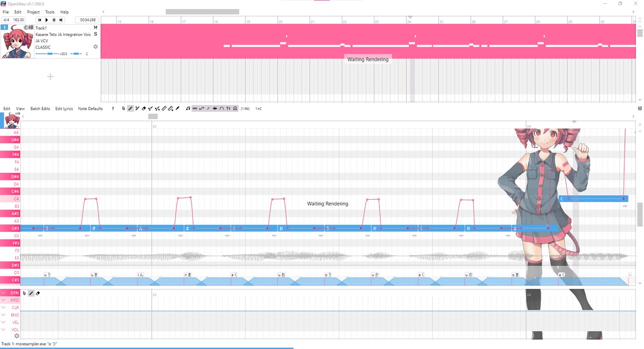
Task: Toggle waveform display button
Action: (x=215, y=108)
